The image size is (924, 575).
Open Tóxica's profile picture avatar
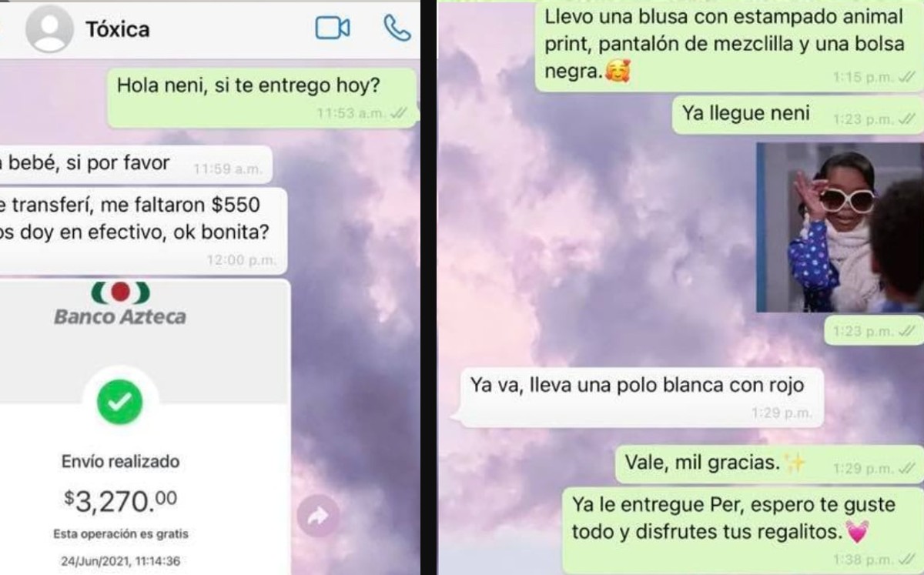tap(49, 30)
